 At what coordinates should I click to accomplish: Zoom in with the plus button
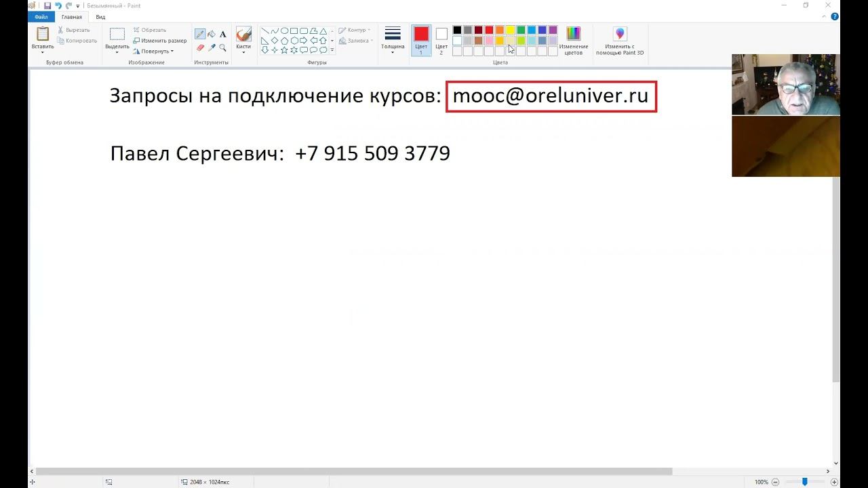[x=833, y=482]
